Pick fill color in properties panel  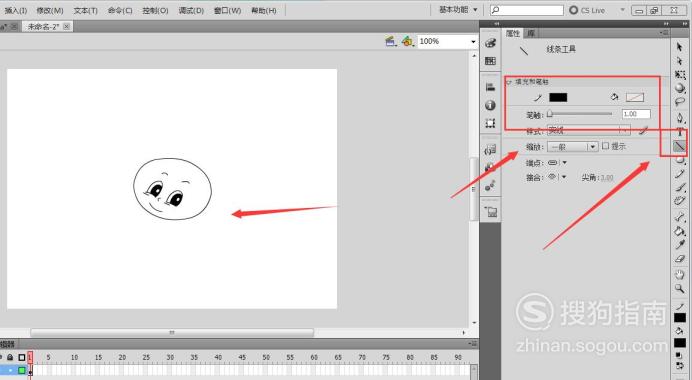click(x=635, y=97)
